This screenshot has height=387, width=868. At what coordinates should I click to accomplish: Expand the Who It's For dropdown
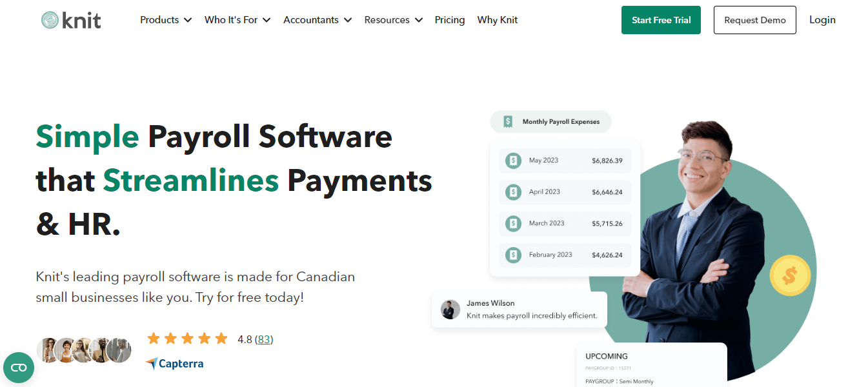tap(237, 20)
